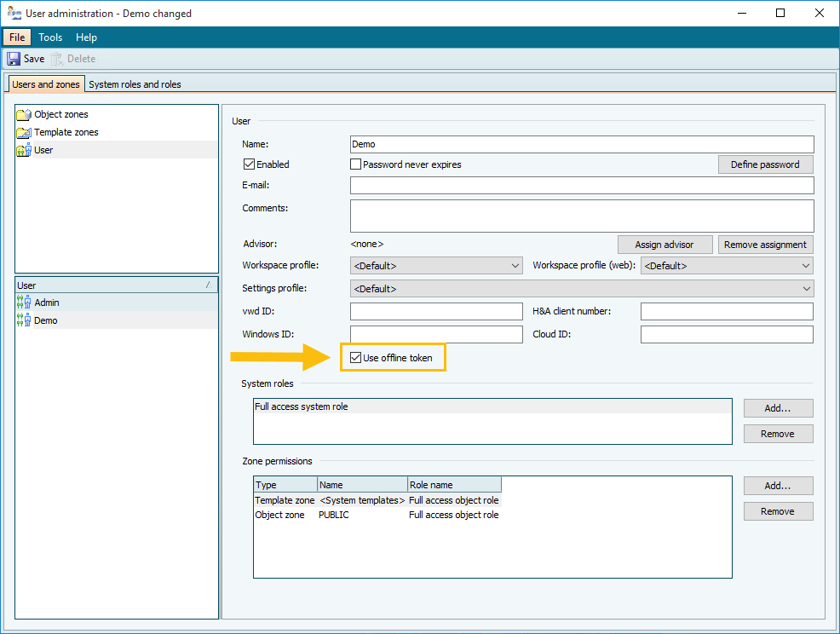Enable Password never expires option
Image resolution: width=840 pixels, height=634 pixels.
356,164
